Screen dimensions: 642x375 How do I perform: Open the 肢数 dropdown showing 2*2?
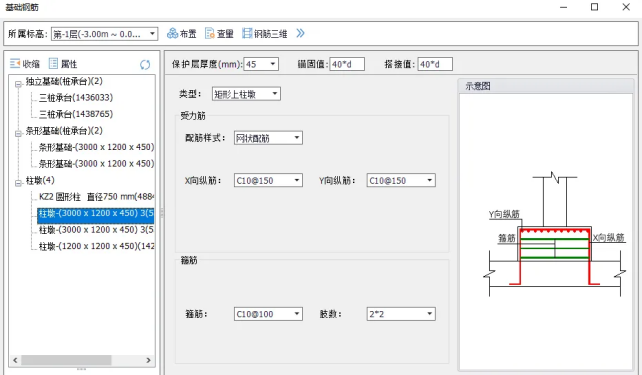401,314
